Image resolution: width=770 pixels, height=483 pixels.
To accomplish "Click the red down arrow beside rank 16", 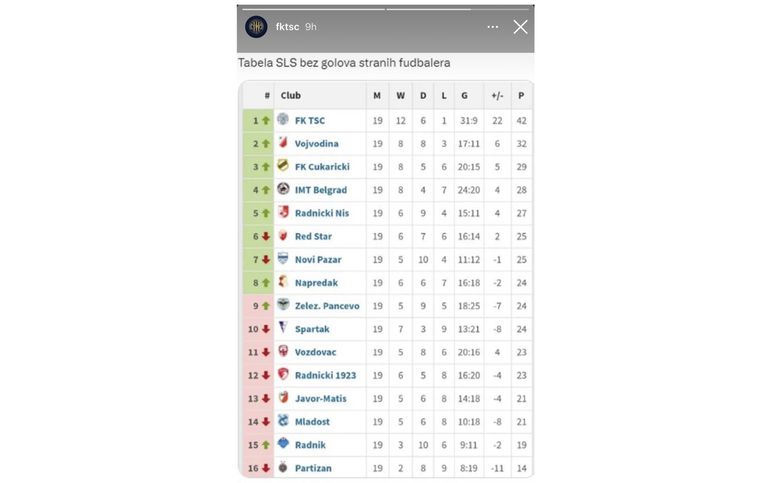I will point(266,468).
